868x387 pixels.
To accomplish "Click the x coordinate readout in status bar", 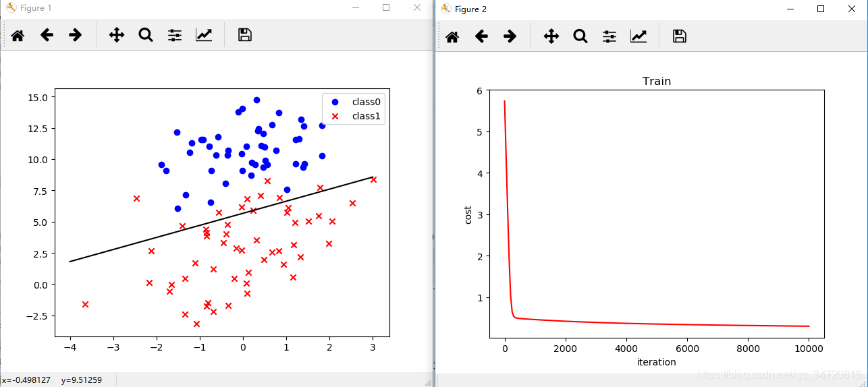I will [26, 380].
